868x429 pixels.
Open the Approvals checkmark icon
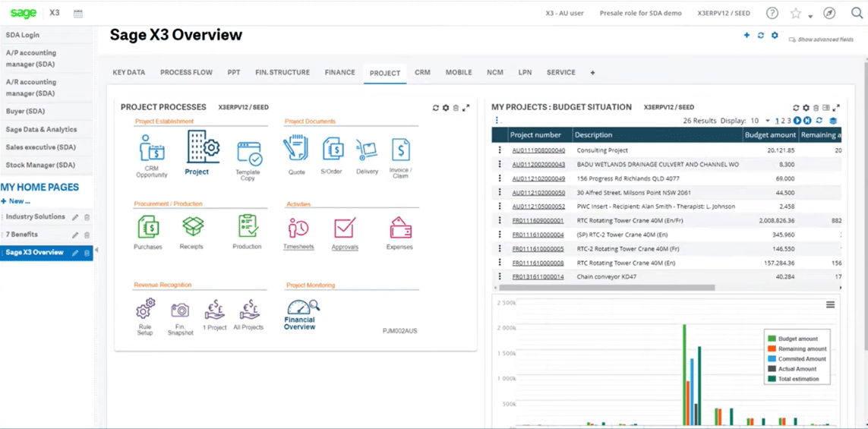[x=345, y=228]
